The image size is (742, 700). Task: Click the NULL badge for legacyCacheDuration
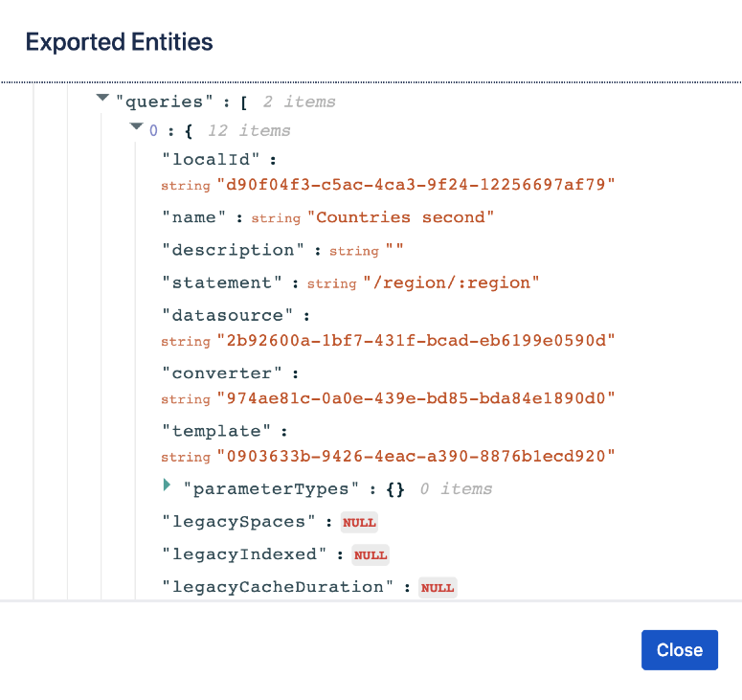point(438,587)
